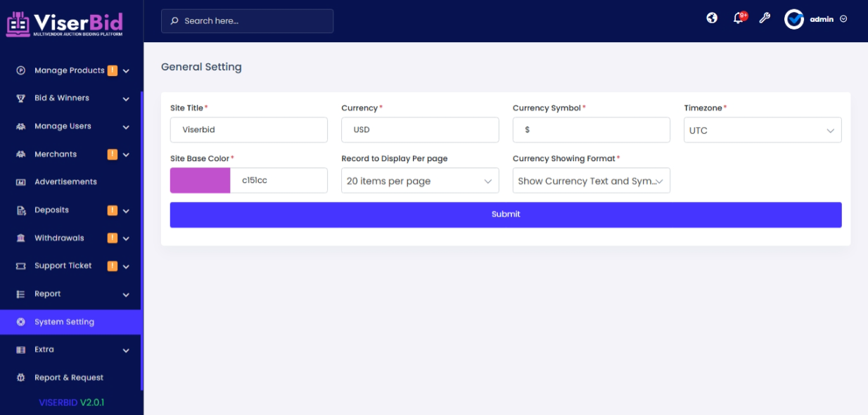Click the ViserBid logo
The width and height of the screenshot is (868, 415).
[x=65, y=23]
